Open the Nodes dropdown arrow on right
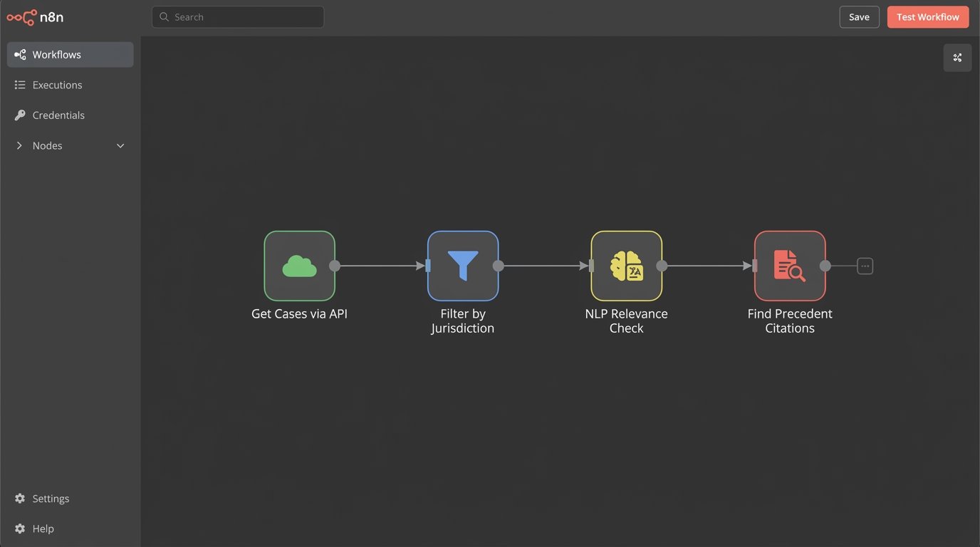 (x=120, y=145)
